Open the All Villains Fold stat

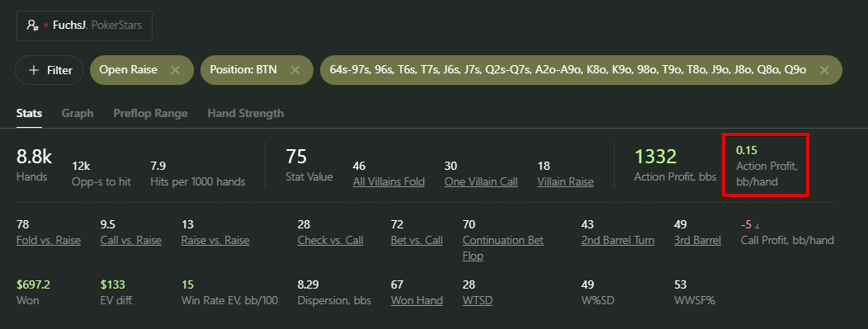pyautogui.click(x=389, y=181)
